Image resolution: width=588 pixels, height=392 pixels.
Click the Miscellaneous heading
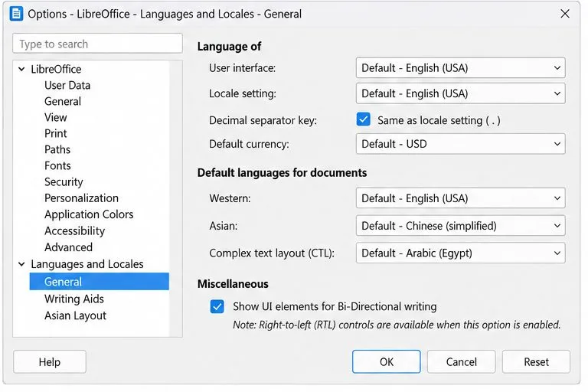pos(233,284)
